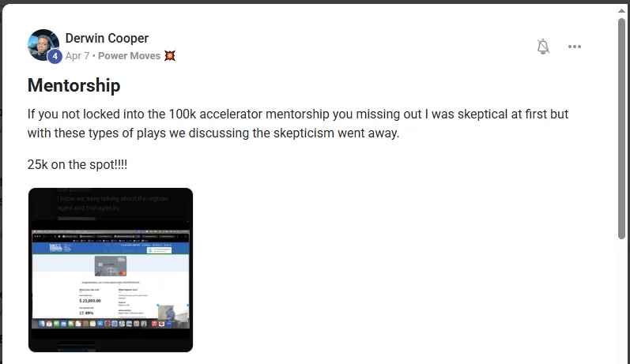Click the paragraph about the 100k accelerator
630x364 pixels.
pos(298,123)
